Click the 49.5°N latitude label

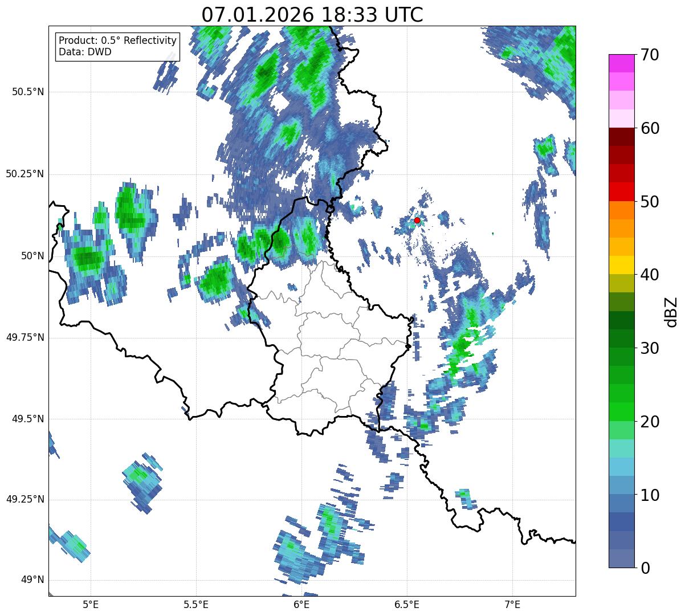point(28,419)
